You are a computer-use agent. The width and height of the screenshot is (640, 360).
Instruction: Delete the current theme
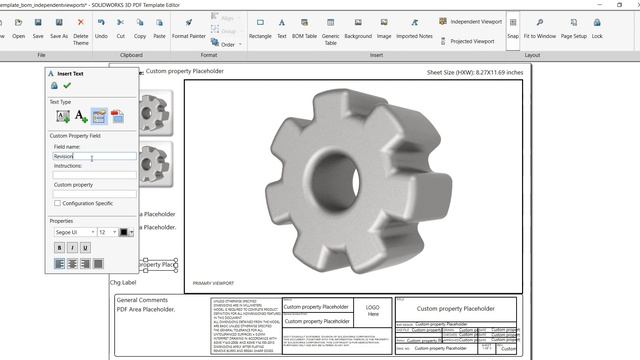(80, 31)
